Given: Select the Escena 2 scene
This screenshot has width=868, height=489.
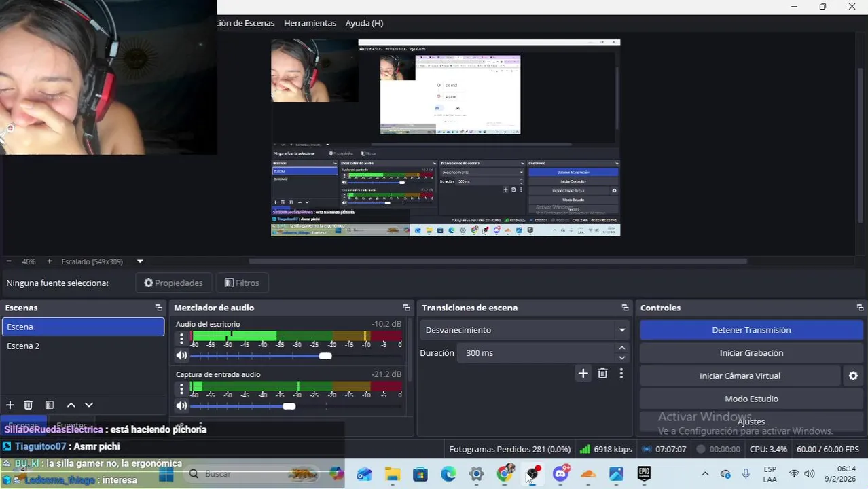Looking at the screenshot, I should tap(83, 346).
